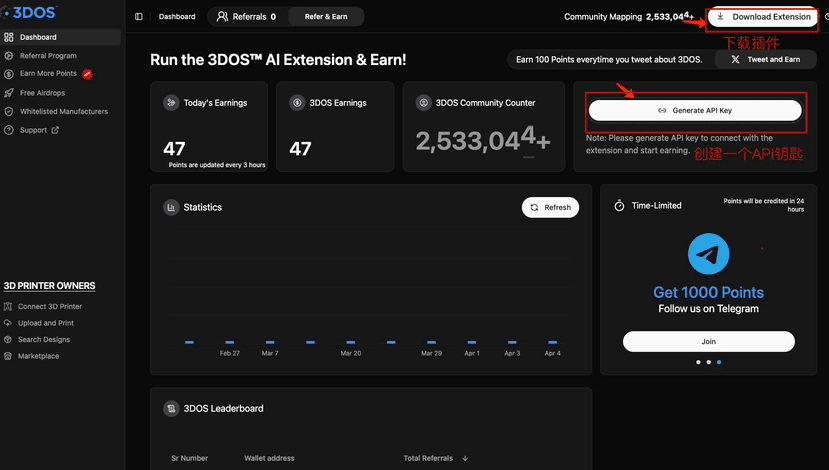This screenshot has height=470, width=829.
Task: Click the Telegram logo
Action: 708,254
